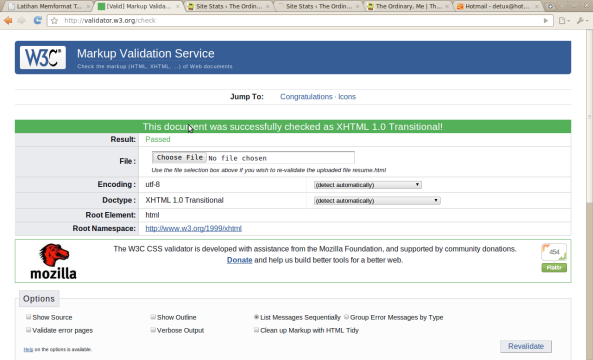Screen dimensions: 593x360
Task: Reload the page with the refresh icon
Action: coord(37,20)
